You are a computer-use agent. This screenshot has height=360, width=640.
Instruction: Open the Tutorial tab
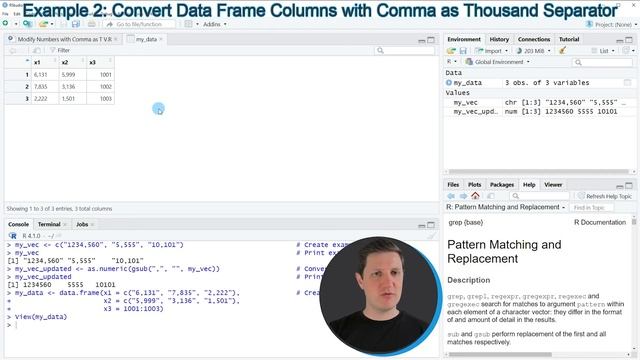(x=569, y=39)
